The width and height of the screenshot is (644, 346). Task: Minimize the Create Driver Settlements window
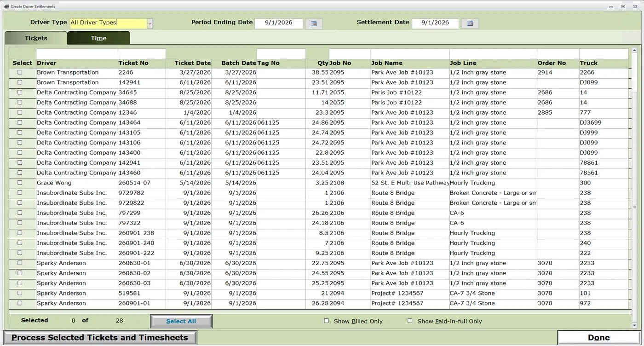pyautogui.click(x=611, y=6)
